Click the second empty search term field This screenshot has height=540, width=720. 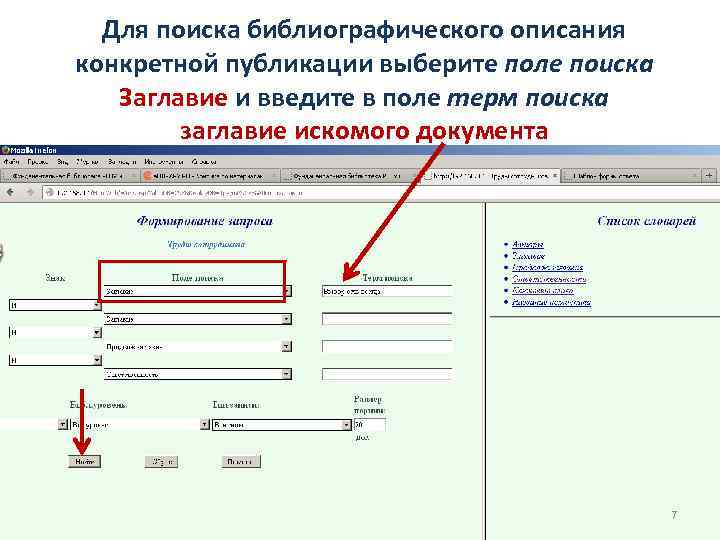(x=387, y=319)
